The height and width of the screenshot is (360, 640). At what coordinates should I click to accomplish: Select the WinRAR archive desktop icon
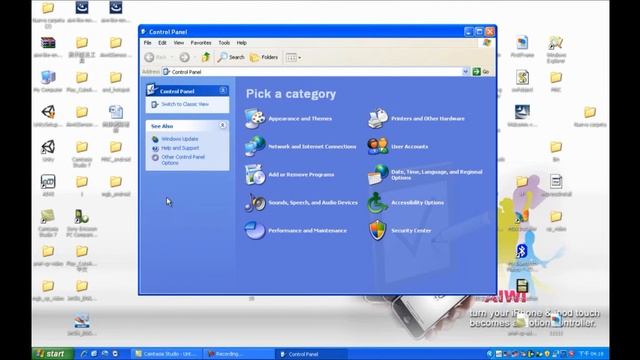point(48,47)
